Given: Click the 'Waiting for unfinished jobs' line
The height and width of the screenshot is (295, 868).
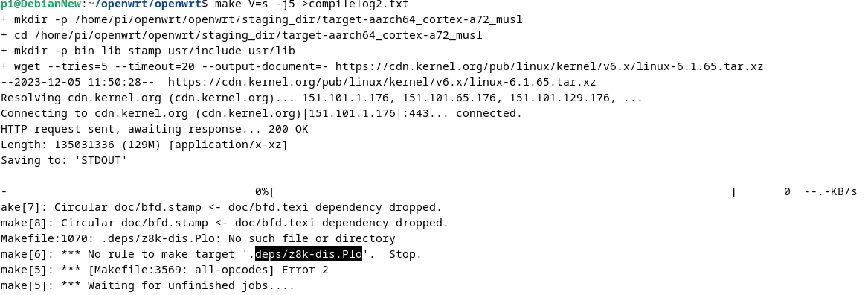Looking at the screenshot, I should pos(147,286).
